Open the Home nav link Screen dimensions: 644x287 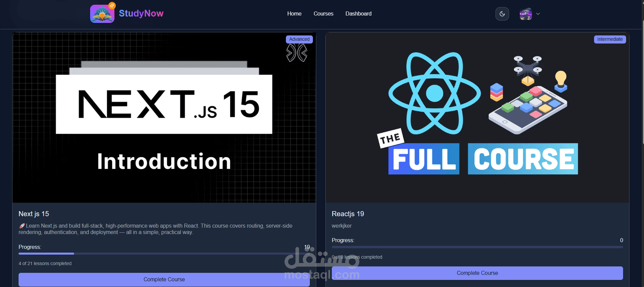click(x=294, y=14)
